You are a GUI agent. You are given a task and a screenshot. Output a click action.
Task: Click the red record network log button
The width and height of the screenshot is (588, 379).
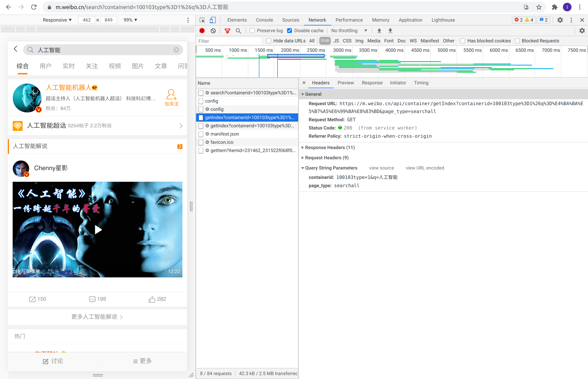coord(202,31)
